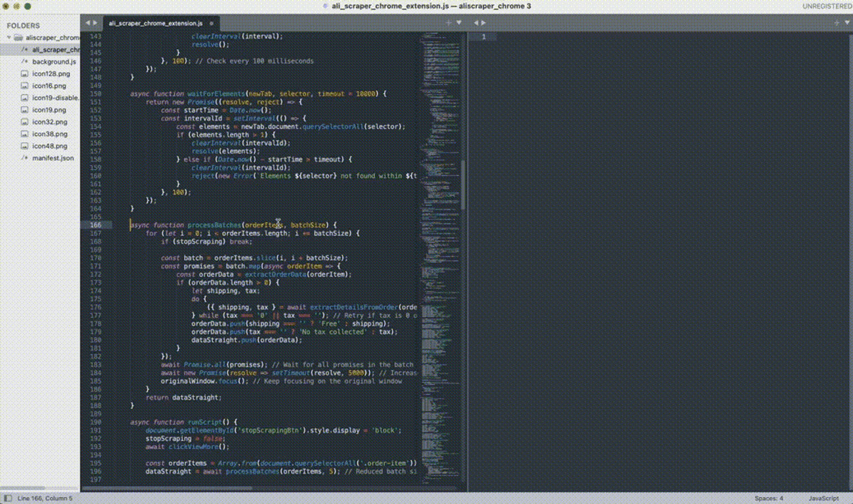Image resolution: width=853 pixels, height=504 pixels.
Task: Click the UNREGISTERED label in the title bar
Action: [x=827, y=6]
